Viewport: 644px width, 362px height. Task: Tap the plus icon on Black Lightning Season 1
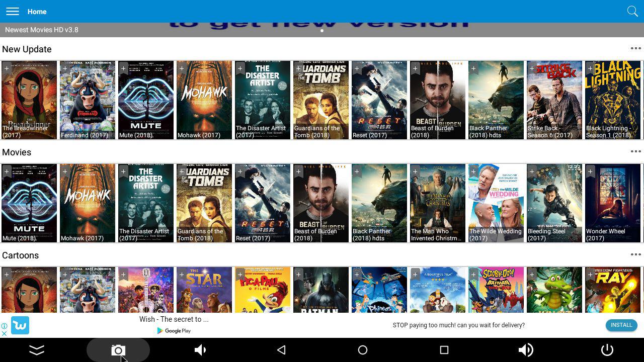coord(590,68)
